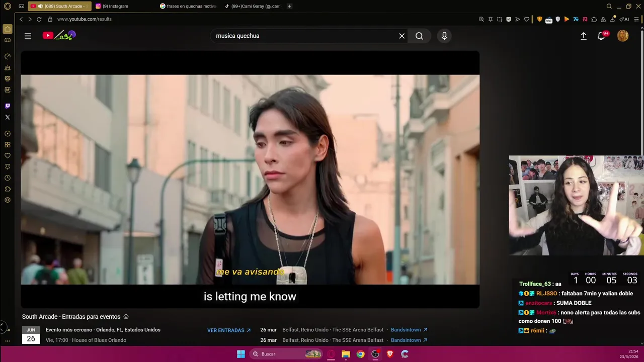Open the downloads icon
Viewport: 644px width, 362px height.
(x=612, y=19)
